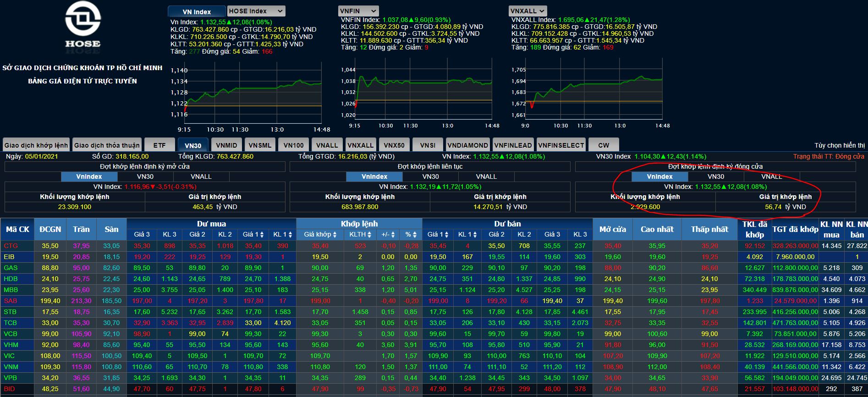
Task: Click the +/- column sort icon
Action: [x=392, y=235]
